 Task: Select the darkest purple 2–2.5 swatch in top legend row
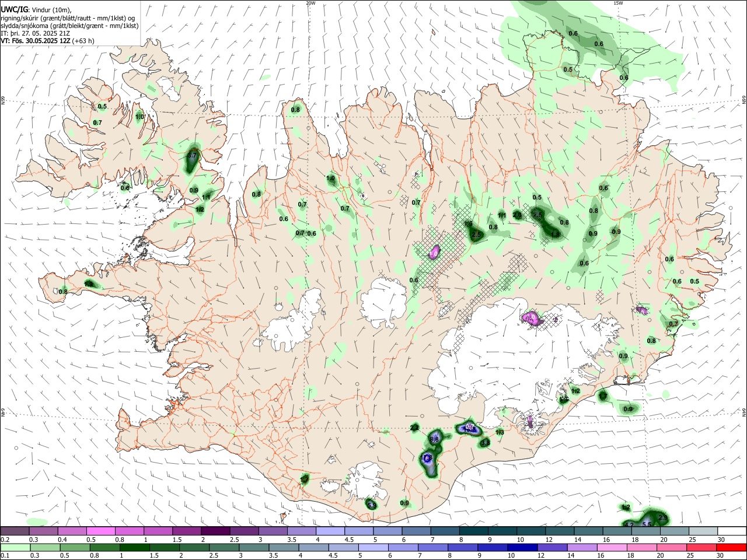pyautogui.click(x=215, y=531)
